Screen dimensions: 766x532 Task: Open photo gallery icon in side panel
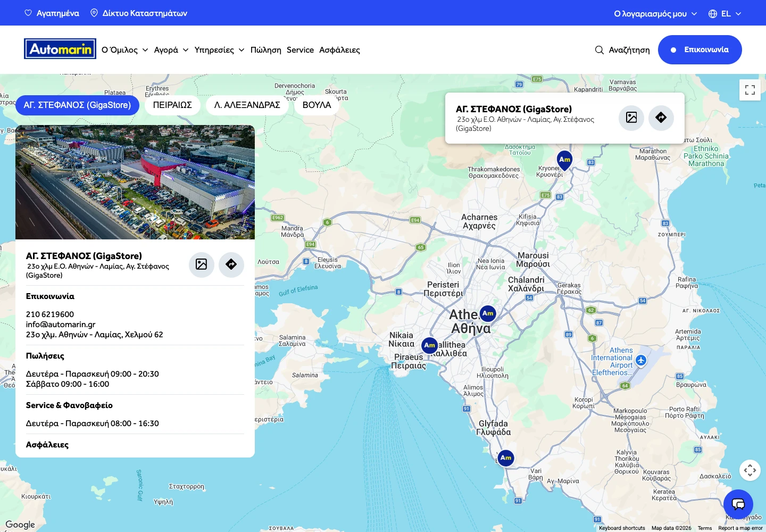[x=202, y=264]
